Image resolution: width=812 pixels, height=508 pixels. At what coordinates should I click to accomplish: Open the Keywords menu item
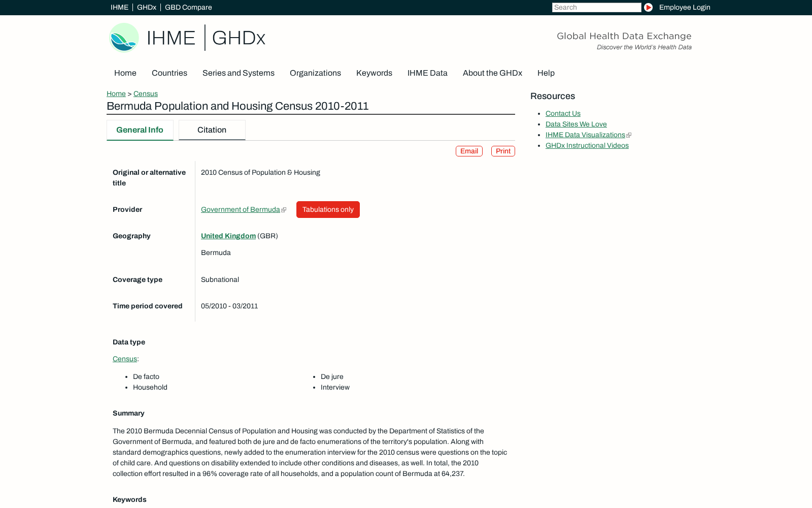(374, 73)
